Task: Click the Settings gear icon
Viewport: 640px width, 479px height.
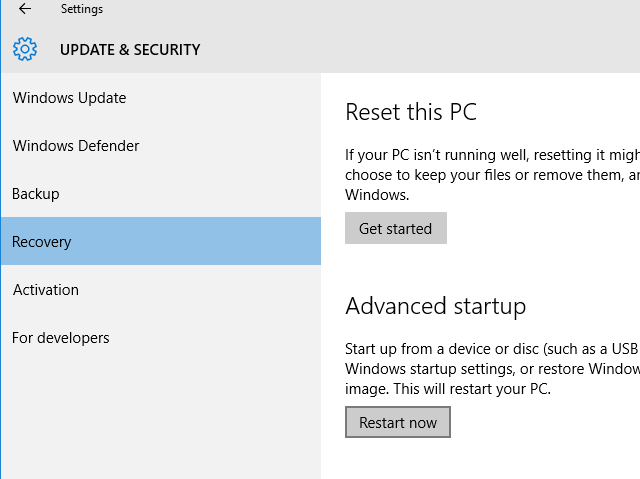Action: [25, 49]
